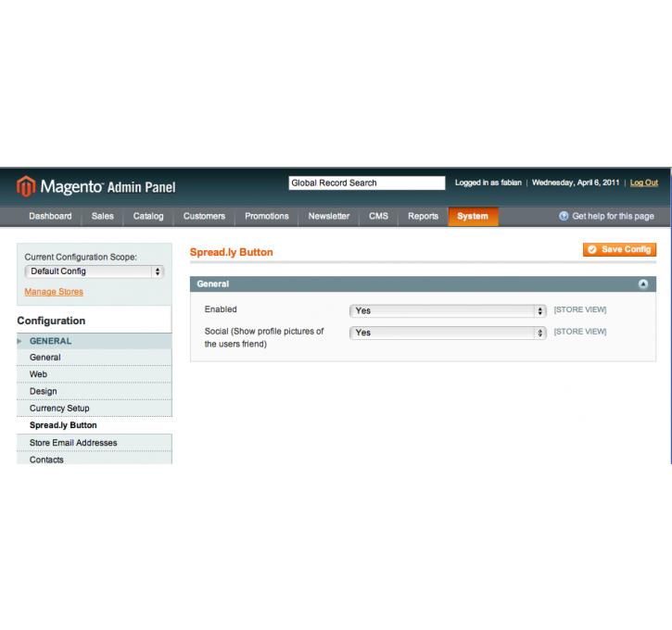
Task: Click the Wednesday, April 6, 2011 date
Action: click(x=576, y=183)
